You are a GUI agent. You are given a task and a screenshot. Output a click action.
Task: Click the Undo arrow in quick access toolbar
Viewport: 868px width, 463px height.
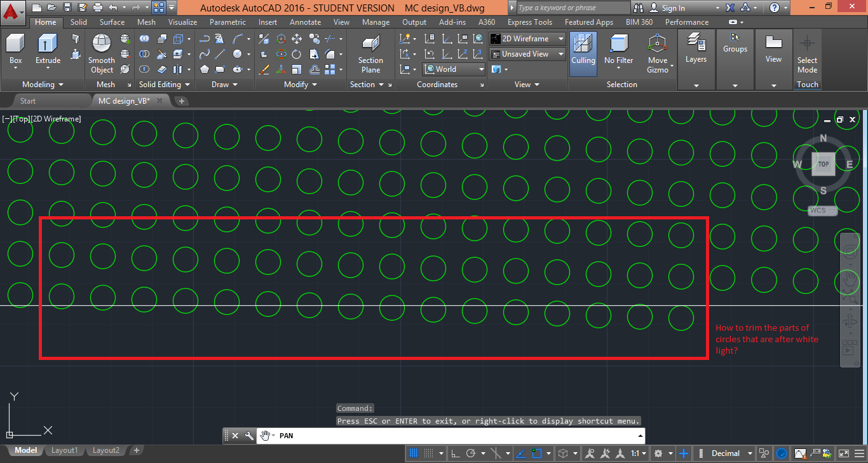click(113, 8)
